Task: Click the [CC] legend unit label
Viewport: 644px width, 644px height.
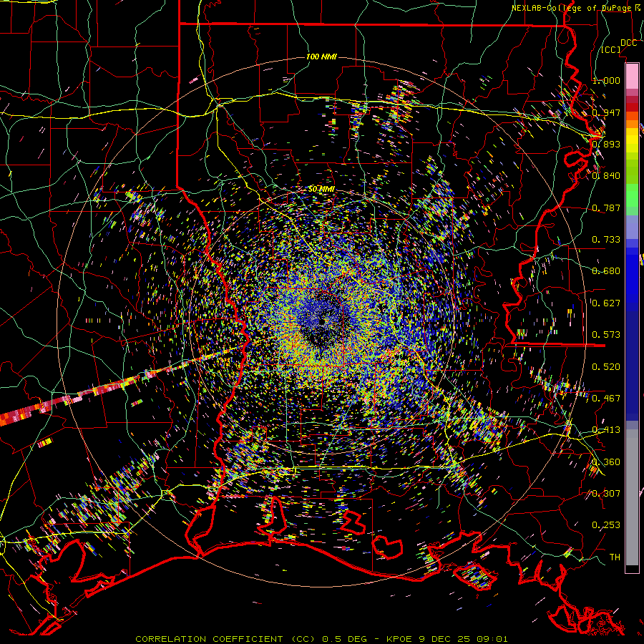Action: click(610, 49)
